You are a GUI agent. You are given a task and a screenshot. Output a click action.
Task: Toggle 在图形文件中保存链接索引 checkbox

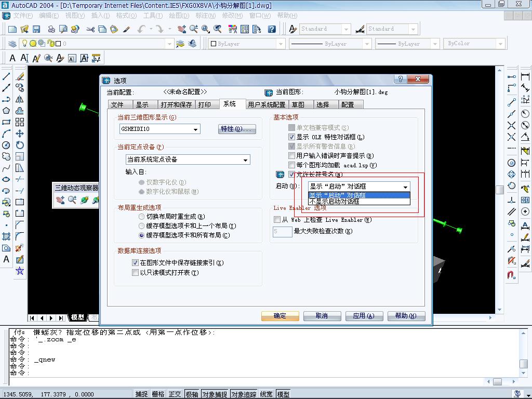(135, 262)
